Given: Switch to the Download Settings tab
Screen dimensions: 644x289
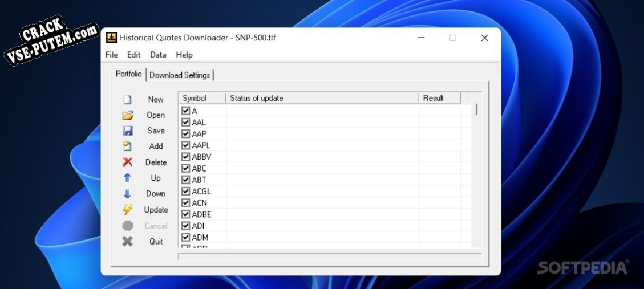Looking at the screenshot, I should (x=180, y=75).
